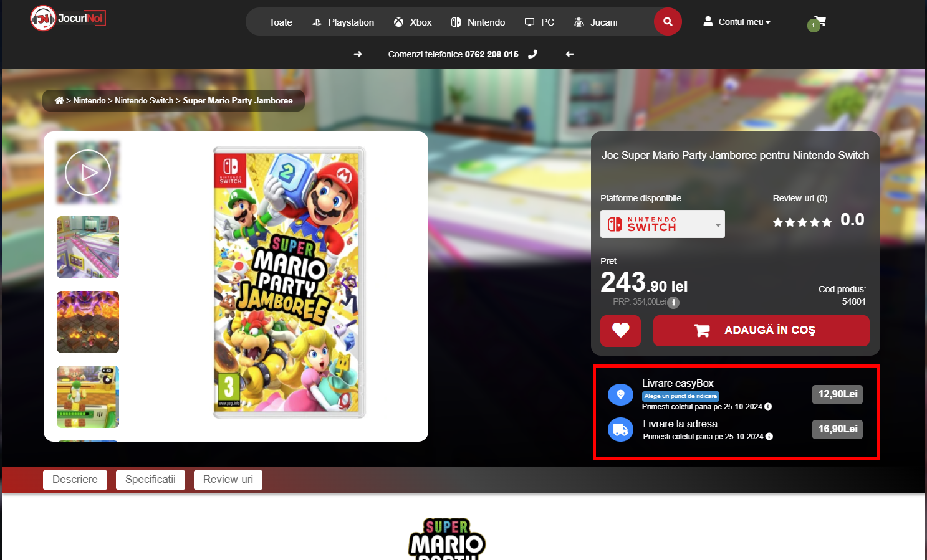The width and height of the screenshot is (927, 560).
Task: Switch to the Review-uri tab
Action: [x=228, y=480]
